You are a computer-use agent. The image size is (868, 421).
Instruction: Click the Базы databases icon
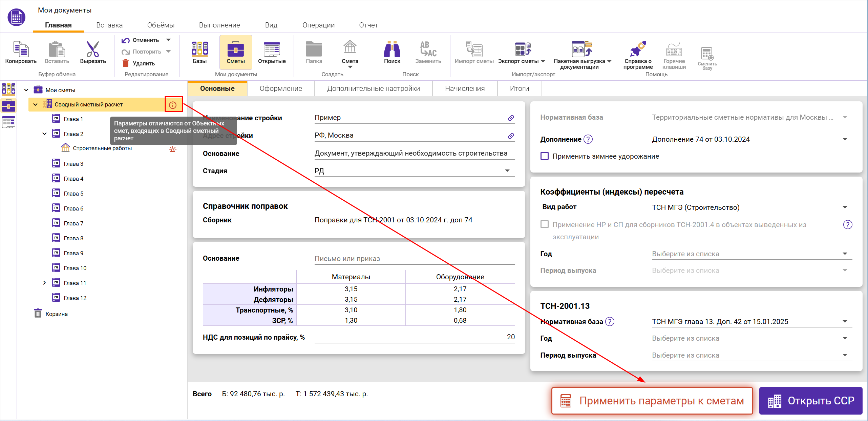pyautogui.click(x=199, y=49)
